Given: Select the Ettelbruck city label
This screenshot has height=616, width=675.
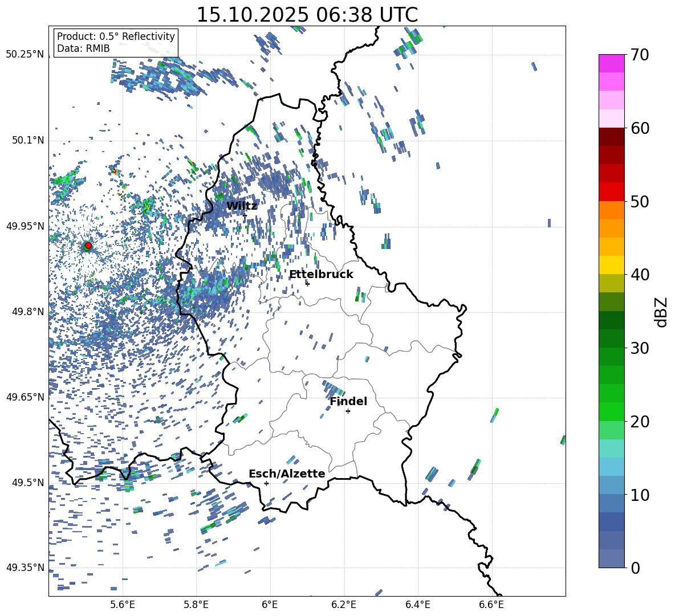Looking at the screenshot, I should (x=321, y=275).
